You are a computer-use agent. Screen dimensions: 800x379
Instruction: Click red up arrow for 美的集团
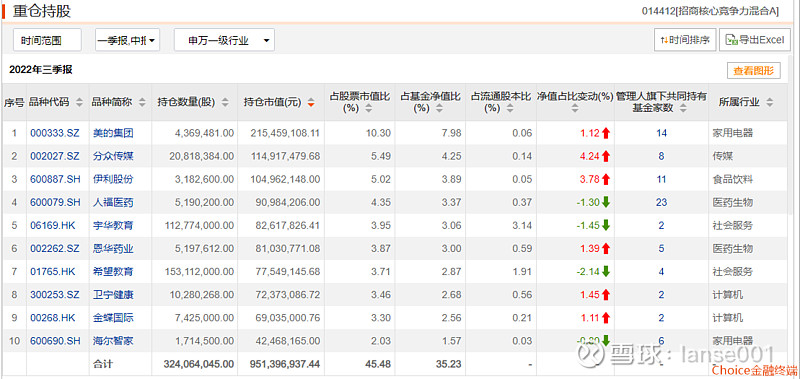point(606,133)
